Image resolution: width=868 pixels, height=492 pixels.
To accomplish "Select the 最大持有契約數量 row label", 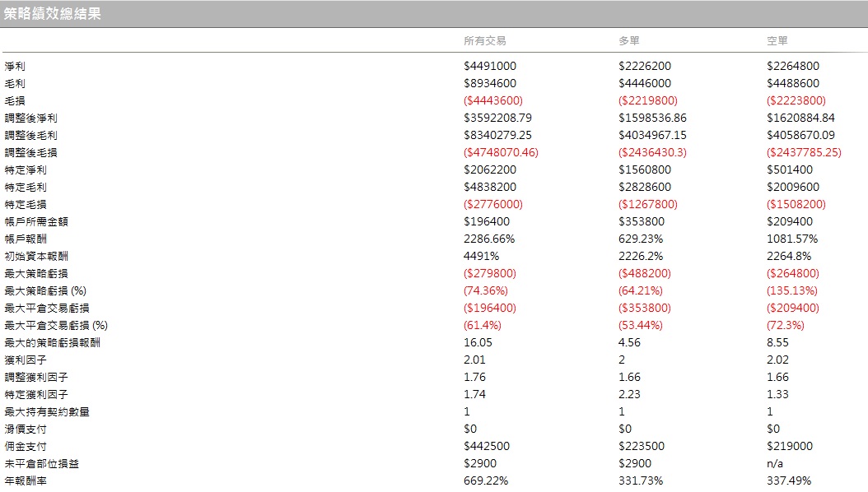I will tap(47, 412).
